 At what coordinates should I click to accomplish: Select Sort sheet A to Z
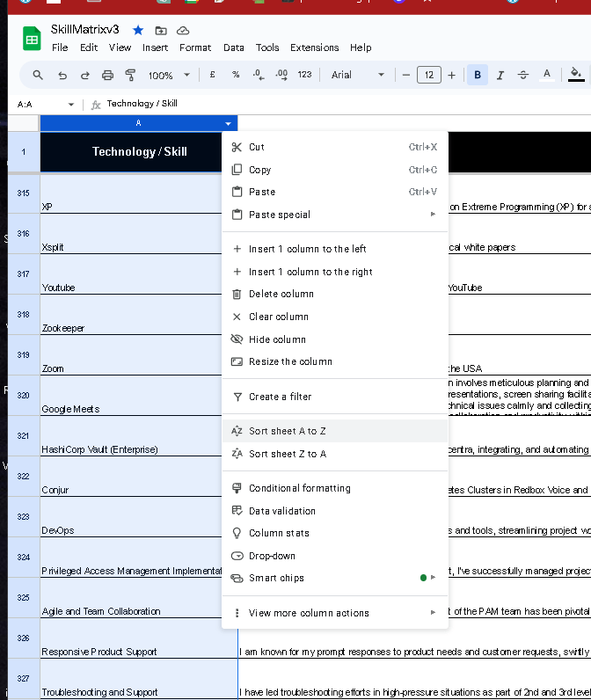pos(335,431)
